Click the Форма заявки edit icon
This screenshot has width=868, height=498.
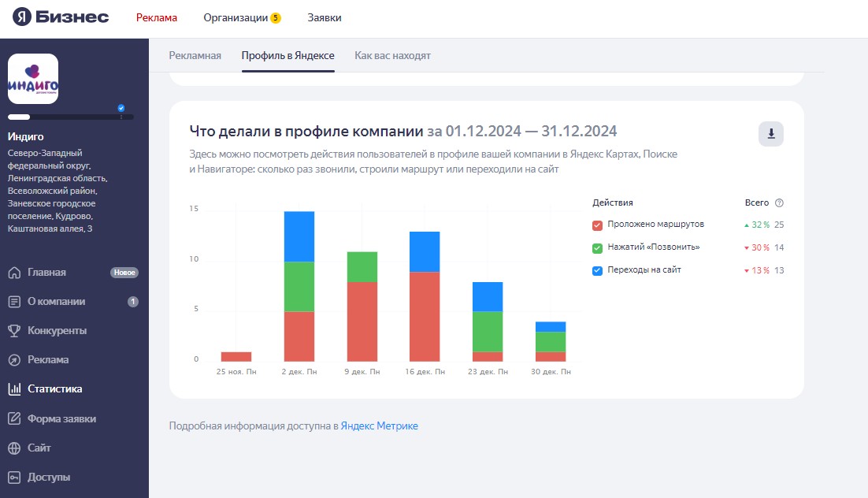(x=14, y=418)
